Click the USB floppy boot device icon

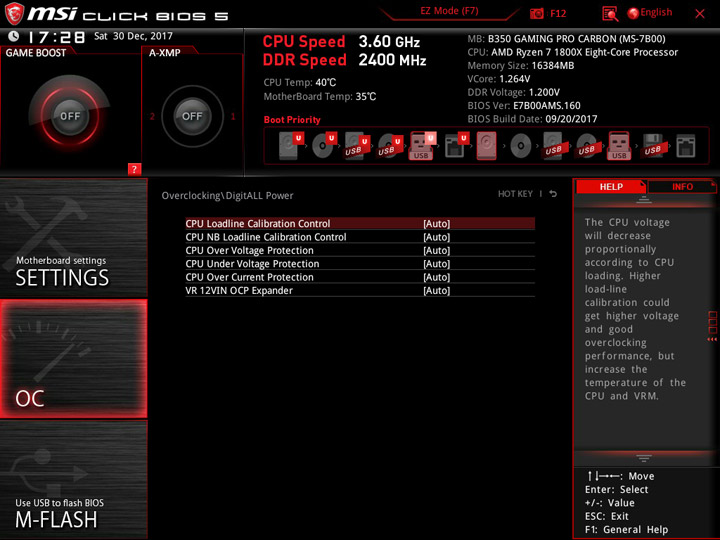click(652, 146)
